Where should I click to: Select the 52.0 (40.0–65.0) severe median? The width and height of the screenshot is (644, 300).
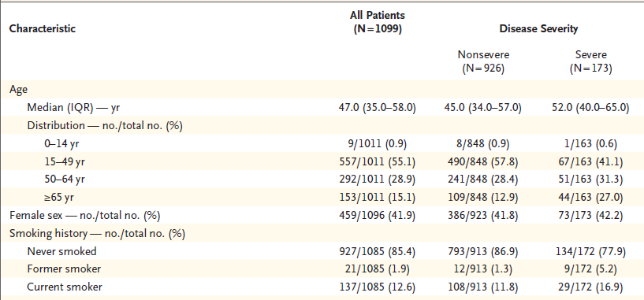click(591, 108)
